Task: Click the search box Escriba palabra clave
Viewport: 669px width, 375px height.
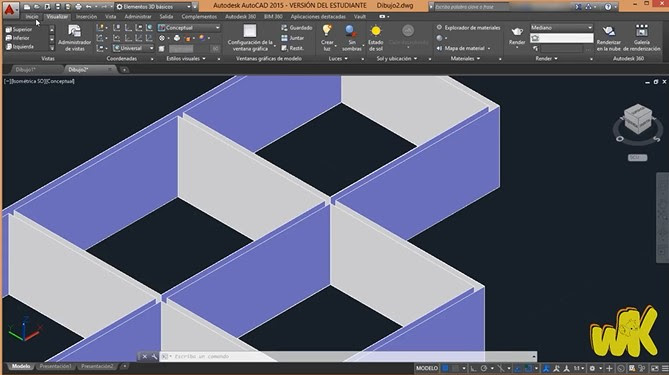Action: pyautogui.click(x=471, y=7)
